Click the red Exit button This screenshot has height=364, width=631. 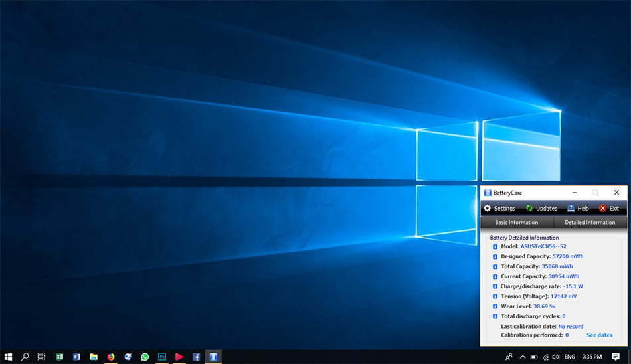coord(609,208)
